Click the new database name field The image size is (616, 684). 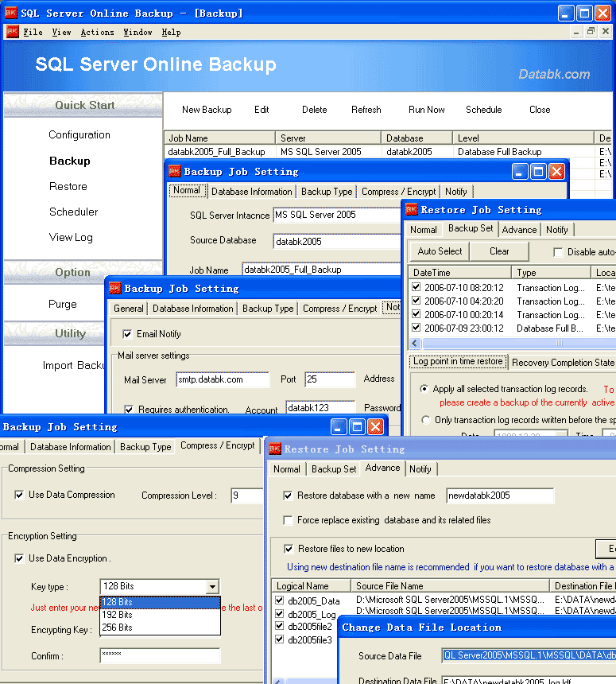click(500, 496)
